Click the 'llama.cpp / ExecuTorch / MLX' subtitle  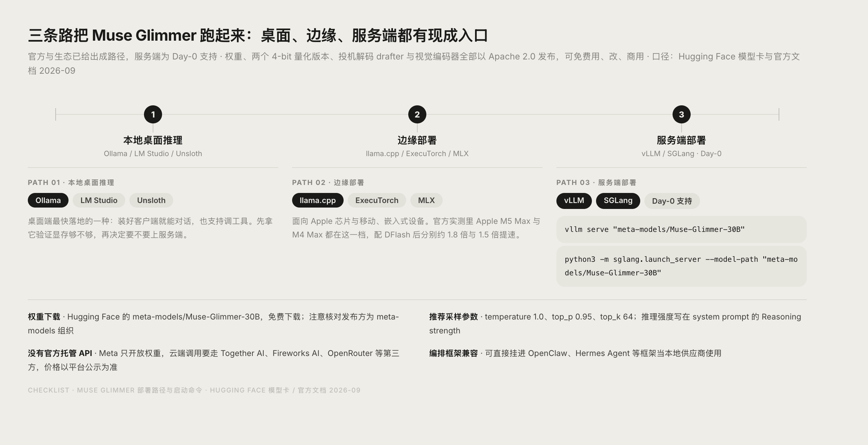[x=417, y=154]
